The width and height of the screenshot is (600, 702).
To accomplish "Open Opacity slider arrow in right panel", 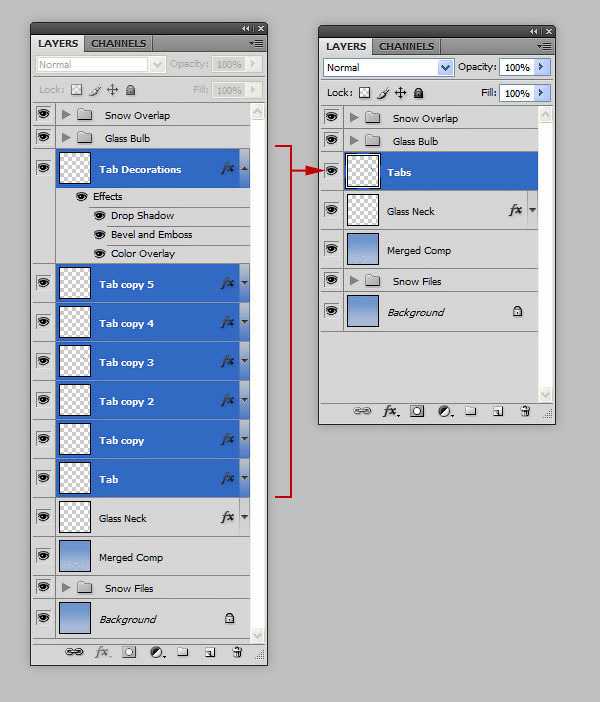I will tap(541, 67).
